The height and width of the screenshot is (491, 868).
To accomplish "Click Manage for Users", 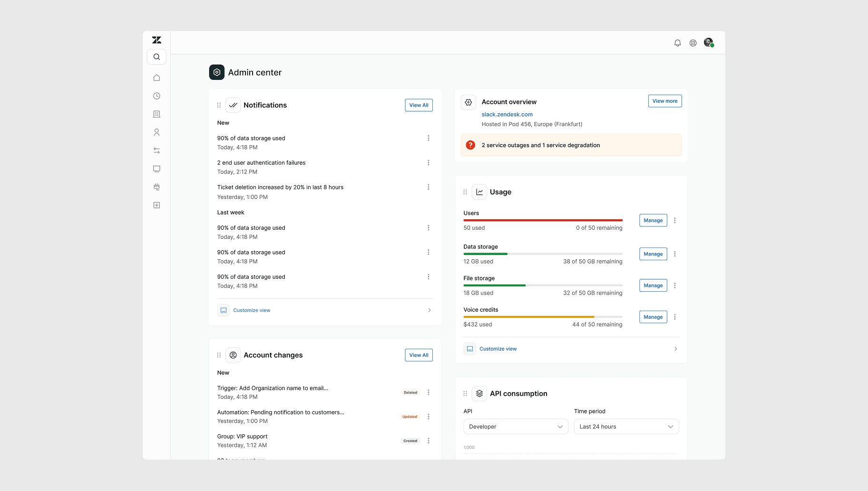I will [653, 220].
